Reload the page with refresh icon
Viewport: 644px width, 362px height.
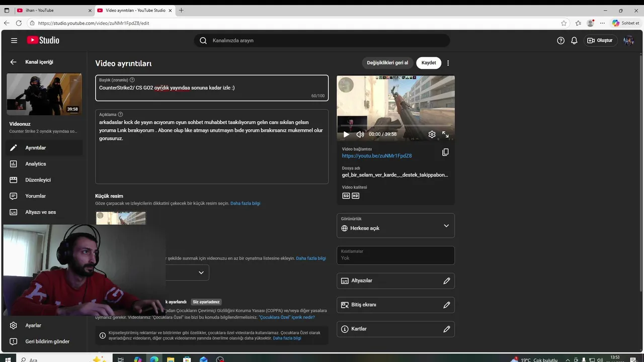pos(19,23)
